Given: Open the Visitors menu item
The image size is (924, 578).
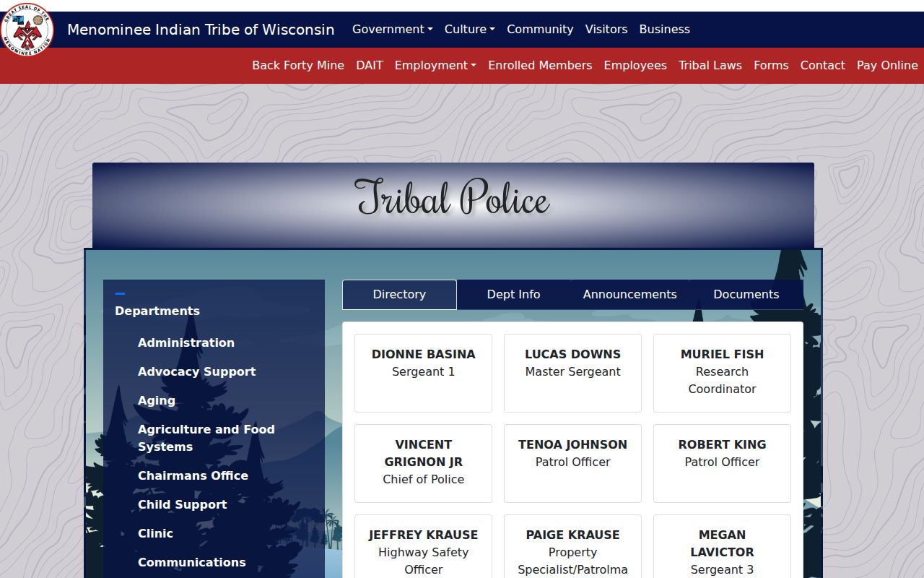Looking at the screenshot, I should pos(606,29).
